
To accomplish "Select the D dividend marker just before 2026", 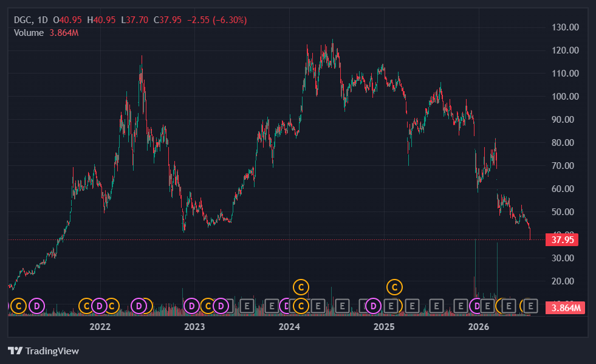I will [x=477, y=306].
